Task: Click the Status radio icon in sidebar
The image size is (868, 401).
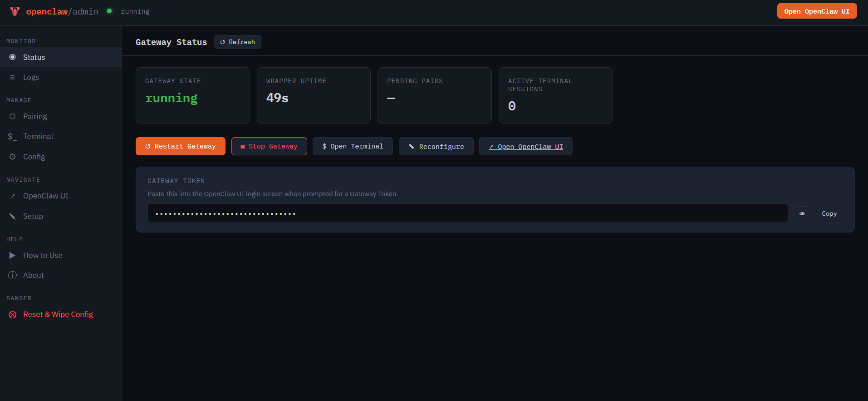Action: tap(13, 57)
